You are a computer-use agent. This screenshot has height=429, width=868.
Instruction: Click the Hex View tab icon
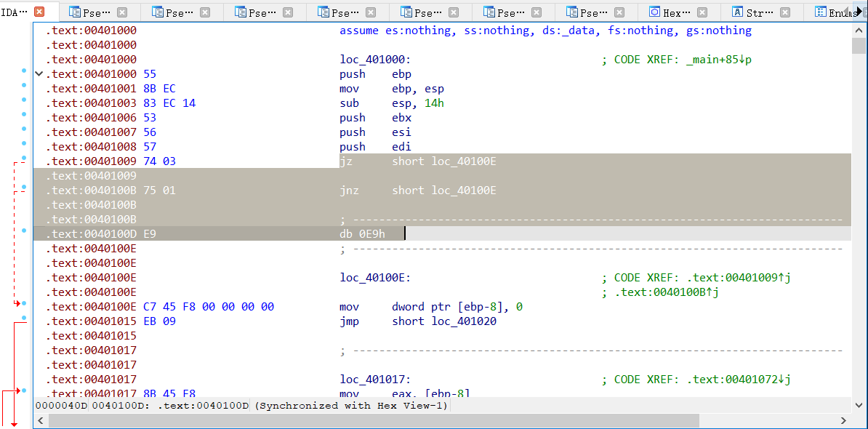[654, 12]
